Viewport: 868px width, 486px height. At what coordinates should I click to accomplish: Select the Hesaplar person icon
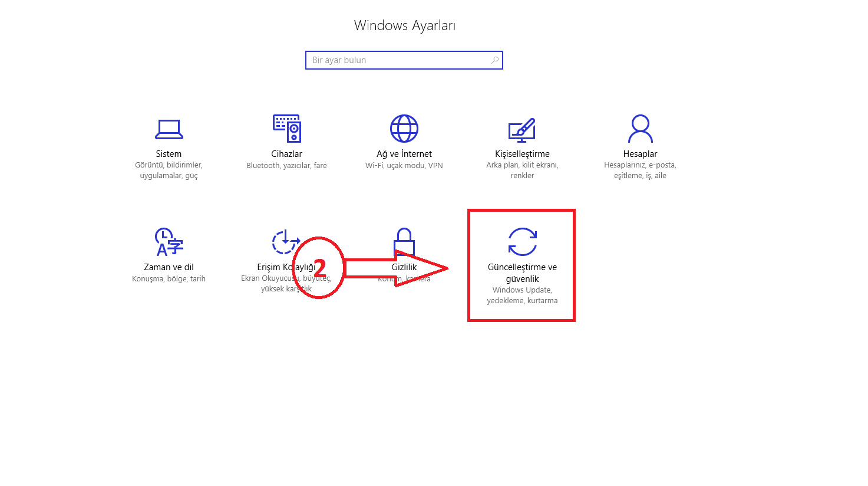[x=640, y=129]
